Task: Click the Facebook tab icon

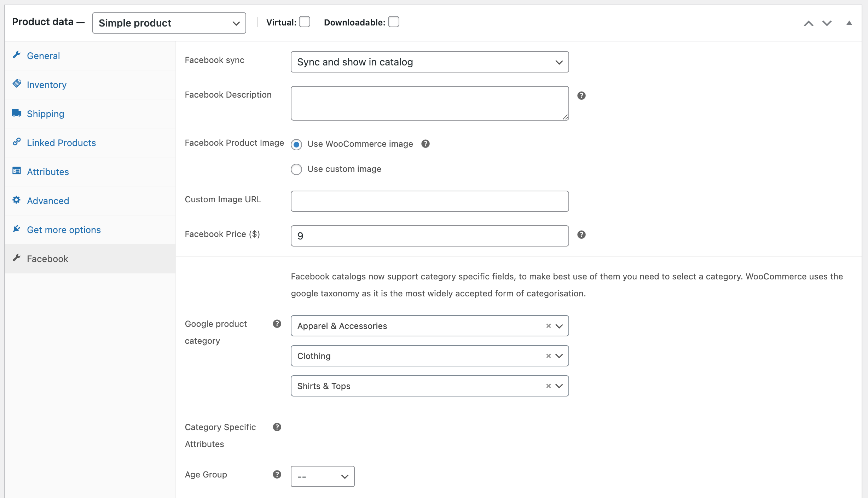Action: point(17,257)
